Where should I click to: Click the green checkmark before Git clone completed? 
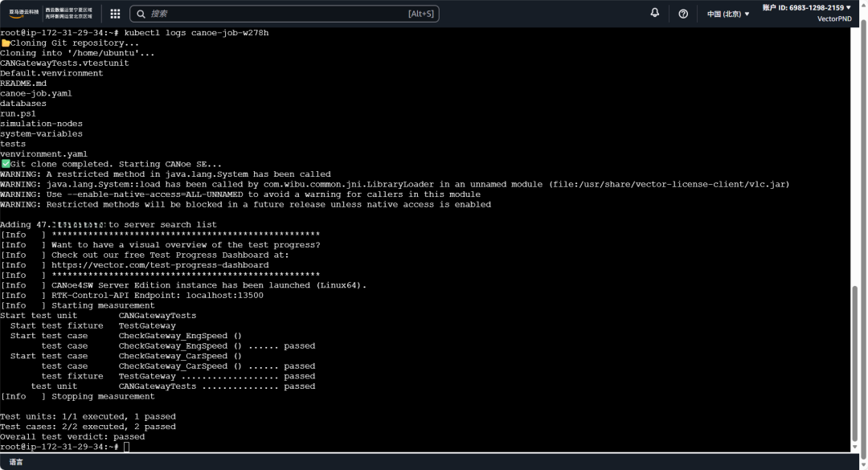6,164
